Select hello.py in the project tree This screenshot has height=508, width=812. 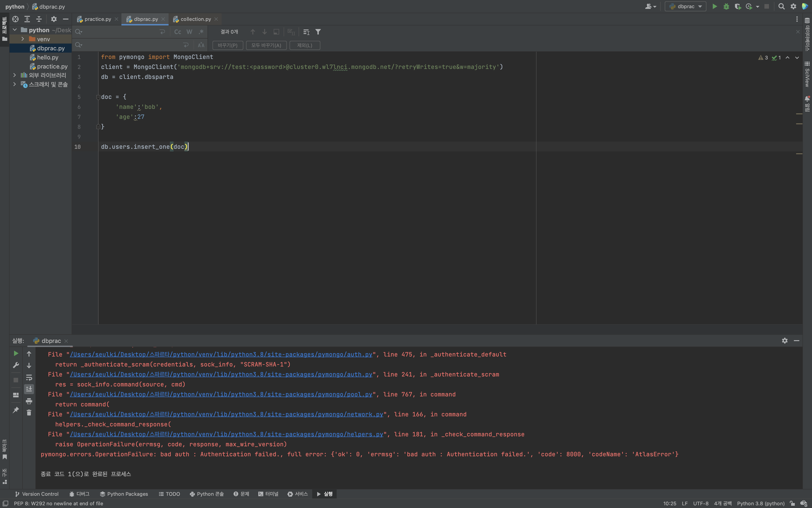tap(47, 57)
